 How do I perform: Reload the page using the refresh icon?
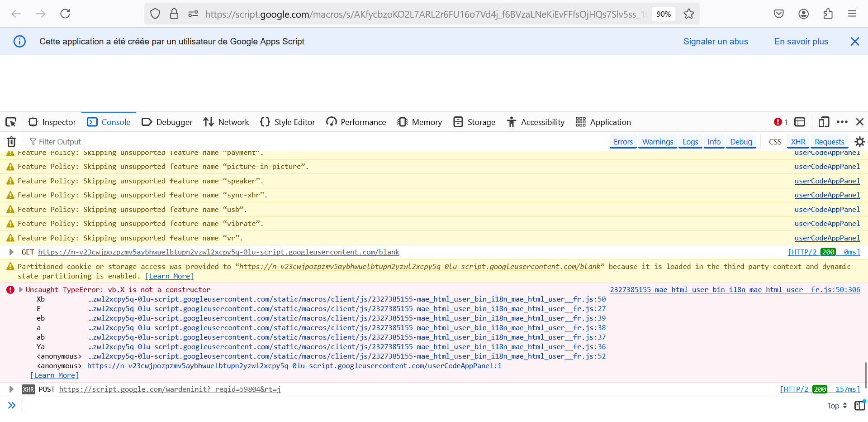[65, 14]
